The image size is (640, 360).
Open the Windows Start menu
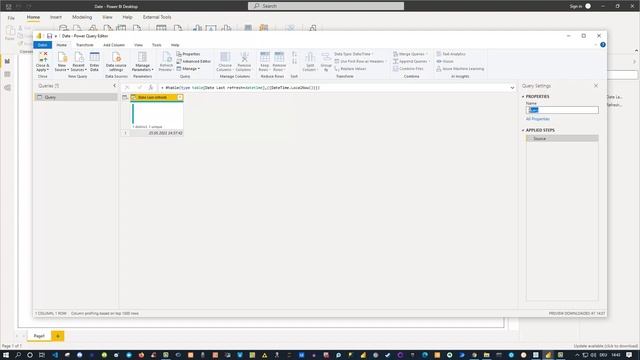(x=6, y=355)
